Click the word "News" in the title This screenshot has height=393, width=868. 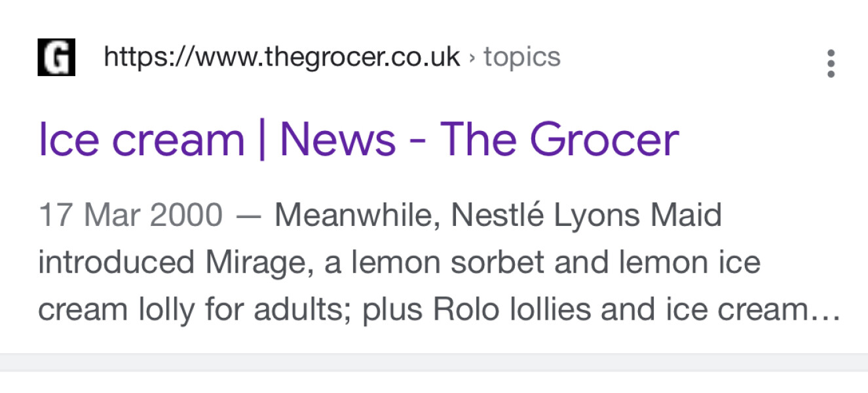338,140
